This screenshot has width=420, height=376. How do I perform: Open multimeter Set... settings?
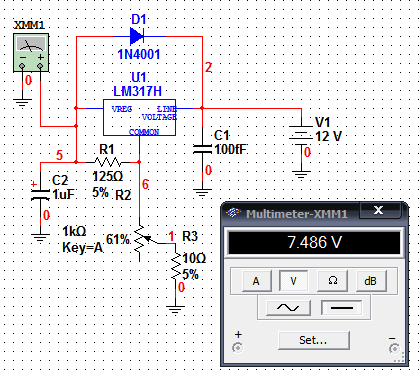(314, 340)
